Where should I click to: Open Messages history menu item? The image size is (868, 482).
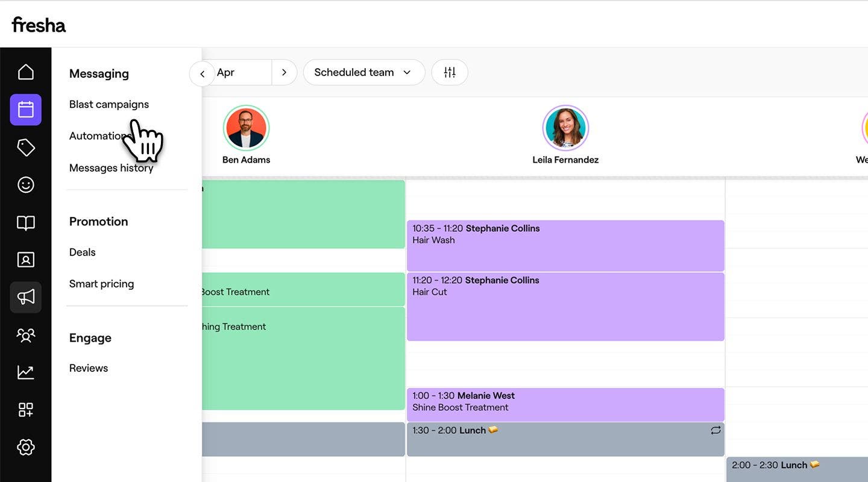pyautogui.click(x=111, y=168)
